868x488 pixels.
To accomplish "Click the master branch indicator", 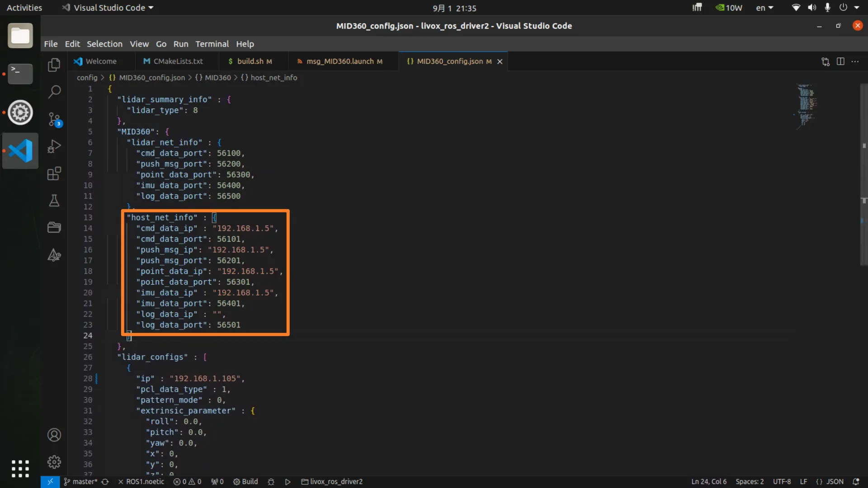I will click(x=80, y=482).
